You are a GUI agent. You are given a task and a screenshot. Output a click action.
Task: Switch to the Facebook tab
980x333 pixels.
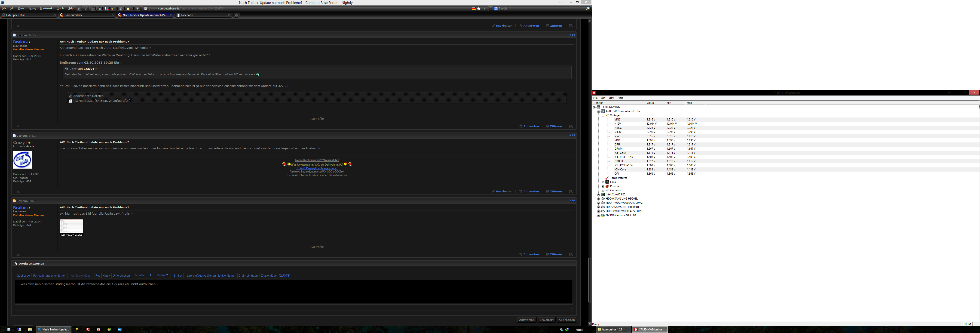coord(204,15)
